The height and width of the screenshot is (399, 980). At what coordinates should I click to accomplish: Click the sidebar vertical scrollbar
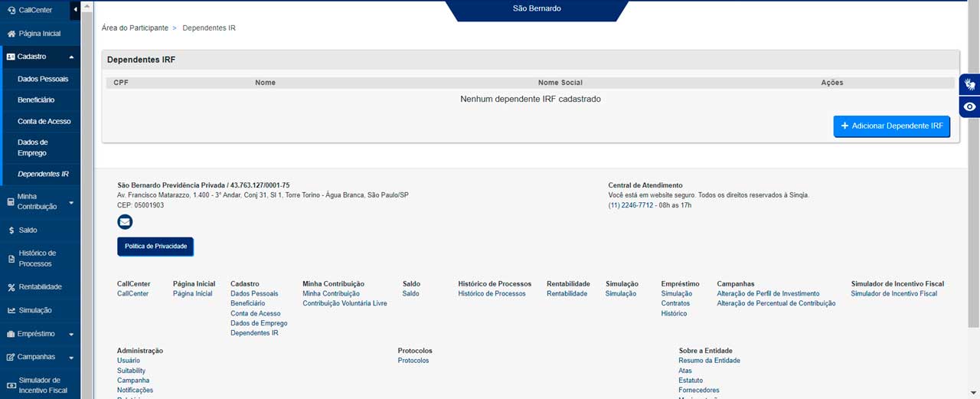pyautogui.click(x=87, y=199)
